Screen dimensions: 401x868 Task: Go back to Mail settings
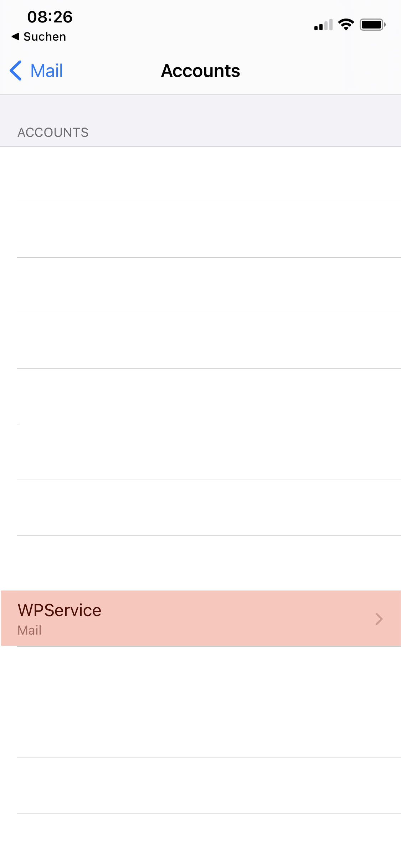coord(36,71)
